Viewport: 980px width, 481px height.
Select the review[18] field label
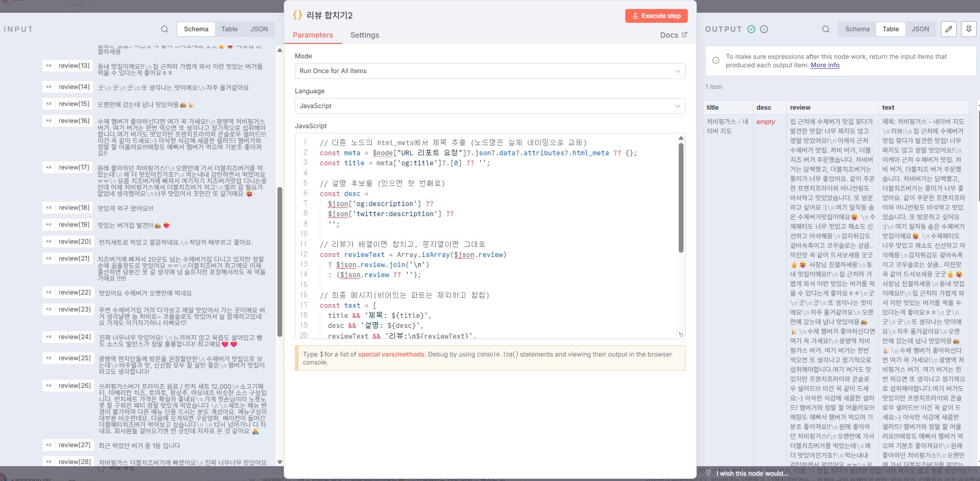click(x=74, y=208)
